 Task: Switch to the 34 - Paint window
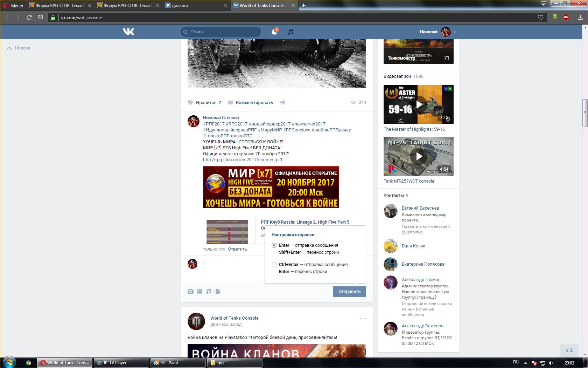tap(178, 363)
